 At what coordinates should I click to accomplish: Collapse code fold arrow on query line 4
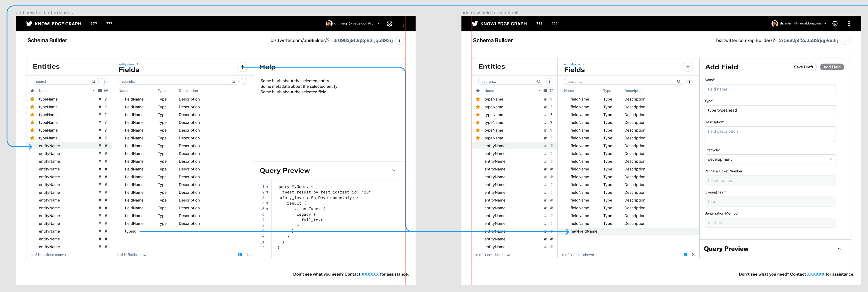click(x=267, y=203)
